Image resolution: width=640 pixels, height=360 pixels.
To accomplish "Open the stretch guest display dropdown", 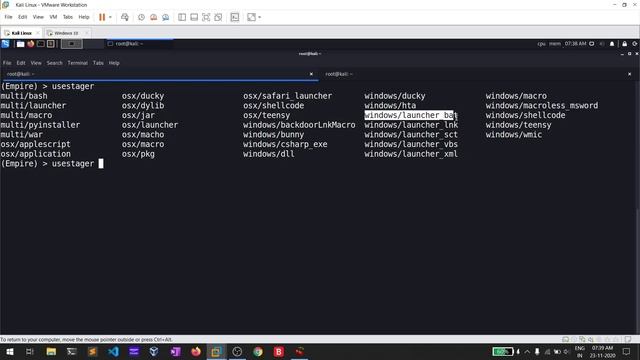I will pyautogui.click(x=260, y=17).
